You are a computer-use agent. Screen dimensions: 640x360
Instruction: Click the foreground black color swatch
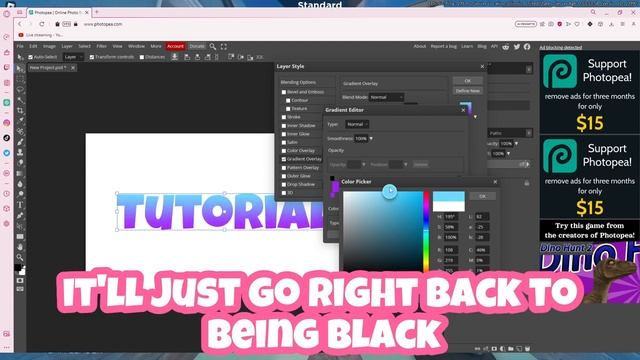pos(18,268)
